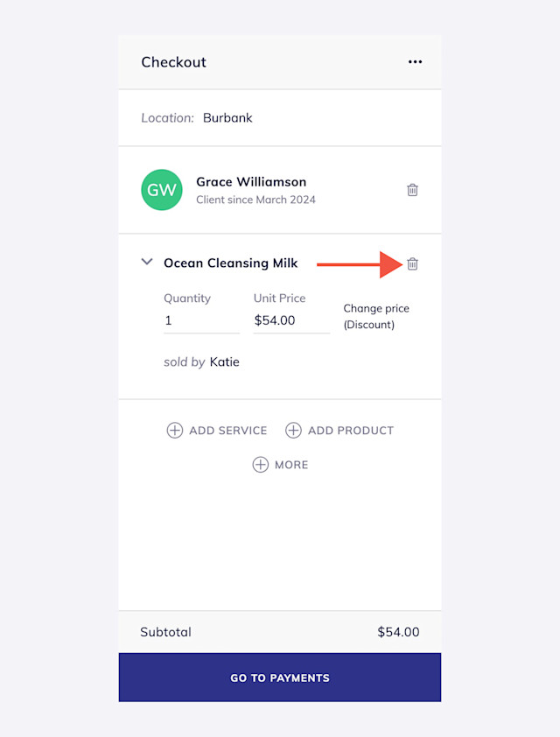Viewport: 560px width, 737px height.
Task: Open Change price (Discount) link
Action: tap(376, 316)
